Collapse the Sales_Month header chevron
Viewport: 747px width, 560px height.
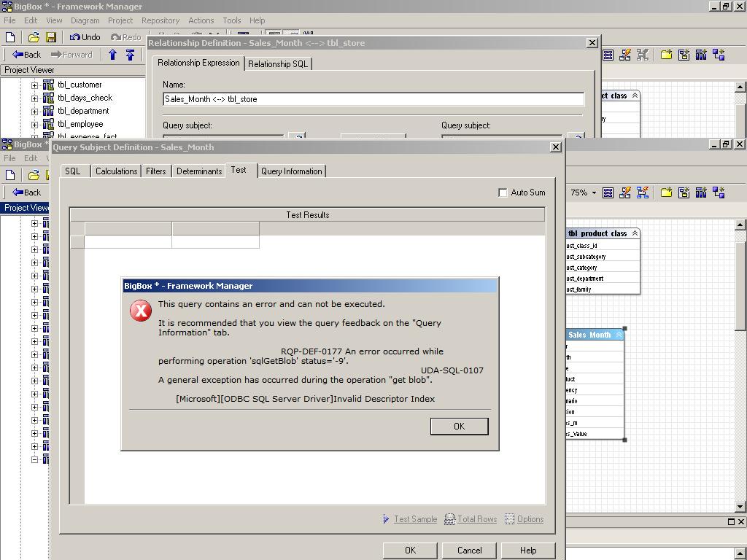click(x=619, y=335)
